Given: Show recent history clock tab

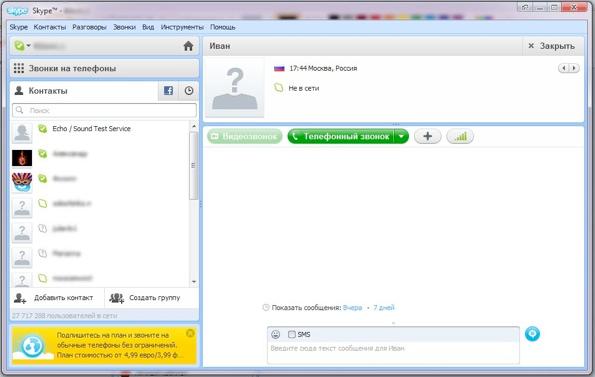Looking at the screenshot, I should coord(189,91).
